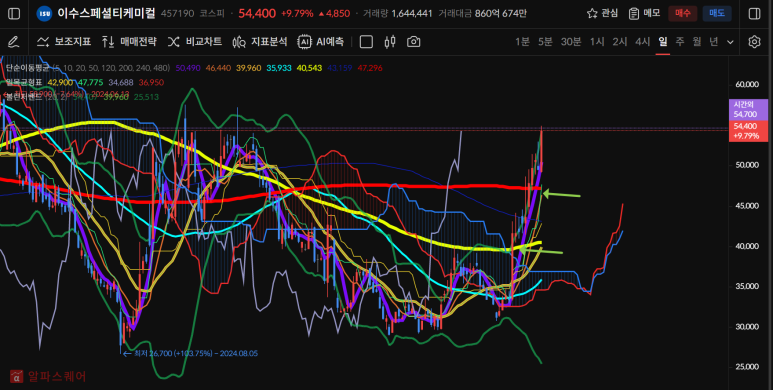Screen dimensions: 773x390
Task: Open AI예측 prediction tool
Action: [320, 42]
